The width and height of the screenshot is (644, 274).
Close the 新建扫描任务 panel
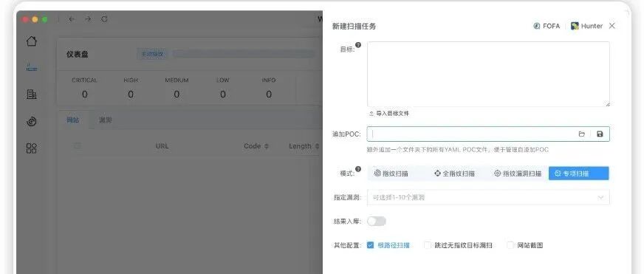point(612,26)
